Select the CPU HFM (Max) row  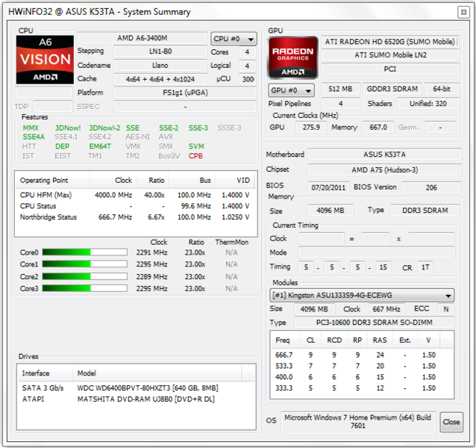(x=135, y=195)
